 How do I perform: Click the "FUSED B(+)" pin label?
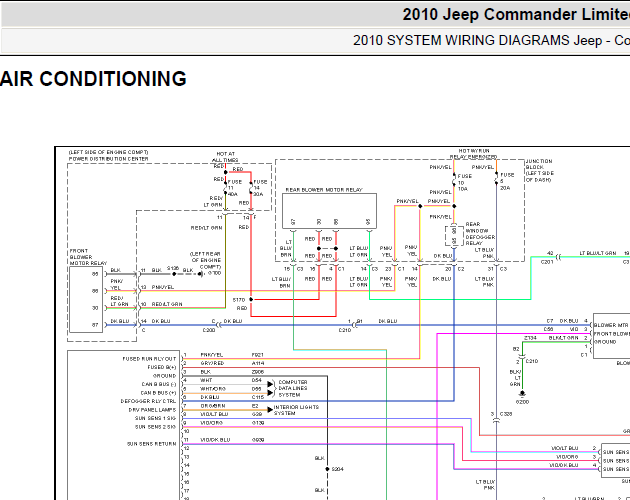point(162,367)
